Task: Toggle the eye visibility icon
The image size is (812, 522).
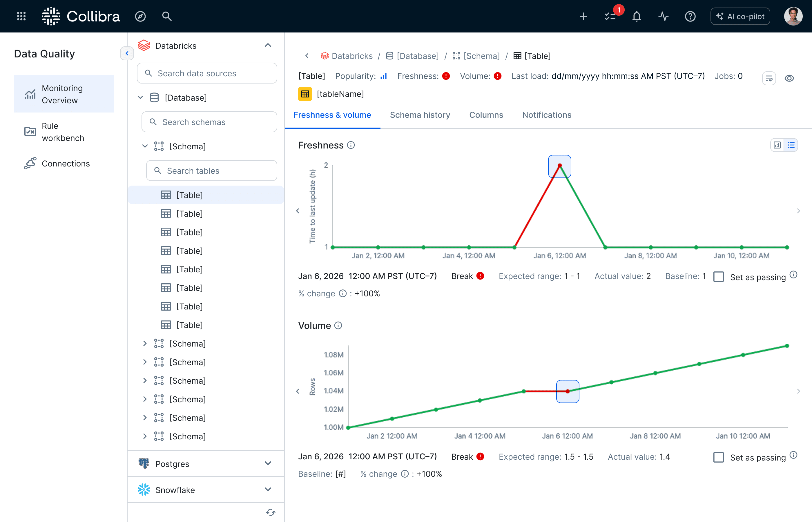Action: 789,78
